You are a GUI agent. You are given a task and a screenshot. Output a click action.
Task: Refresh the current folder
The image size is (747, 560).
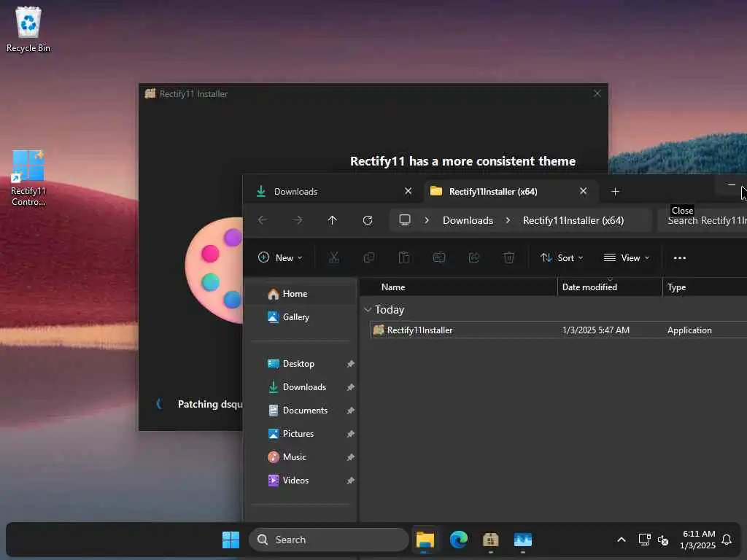pyautogui.click(x=368, y=220)
